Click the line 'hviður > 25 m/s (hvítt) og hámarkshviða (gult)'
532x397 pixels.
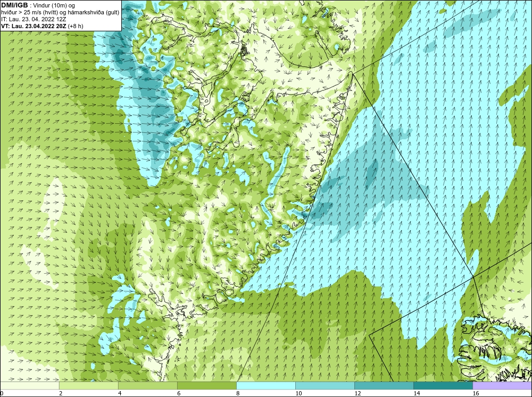coord(60,13)
